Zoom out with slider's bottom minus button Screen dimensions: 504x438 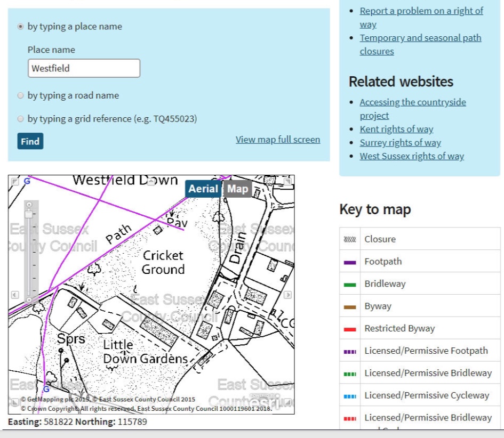pos(29,299)
